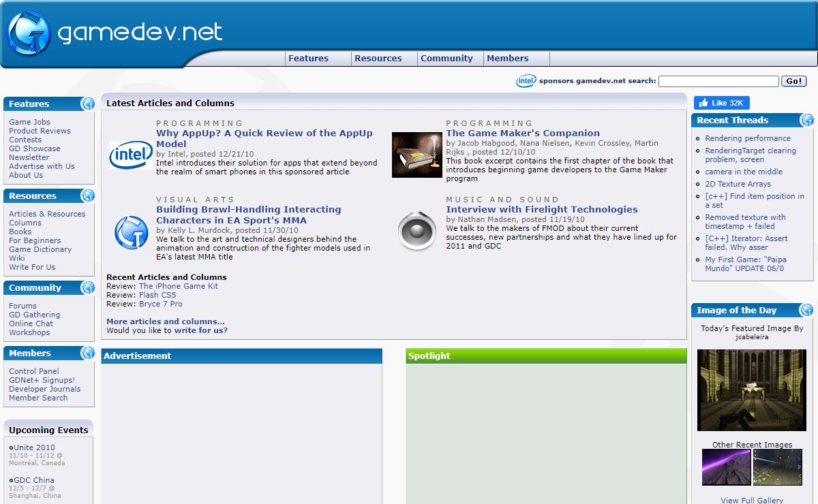Screen dimensions: 818x504
Task: Open the Game Jobs link
Action: click(30, 122)
